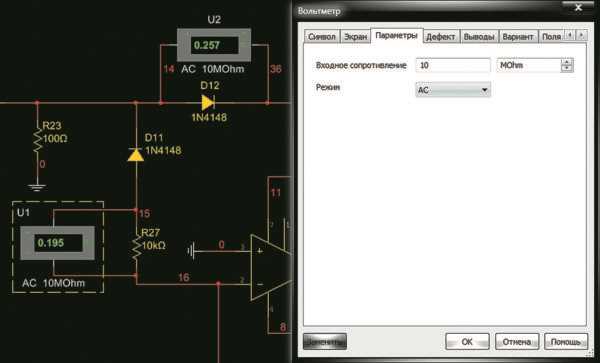Viewport: 600px width, 363px height.
Task: Click the input resistance value field
Action: pyautogui.click(x=453, y=65)
